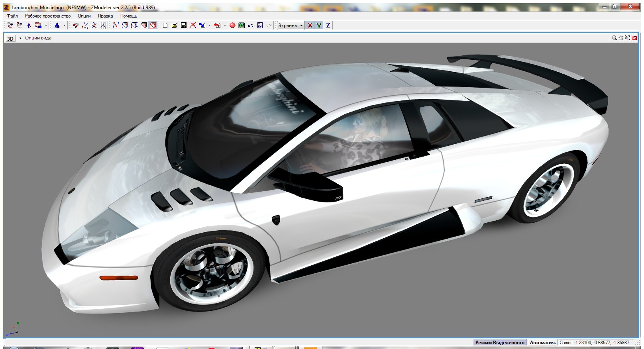Click the 3D view type button
Screen dimensions: 644x349
pyautogui.click(x=10, y=38)
